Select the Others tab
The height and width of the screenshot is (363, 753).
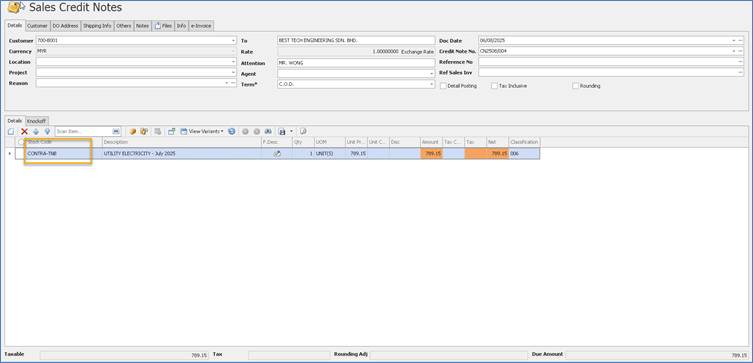click(123, 25)
